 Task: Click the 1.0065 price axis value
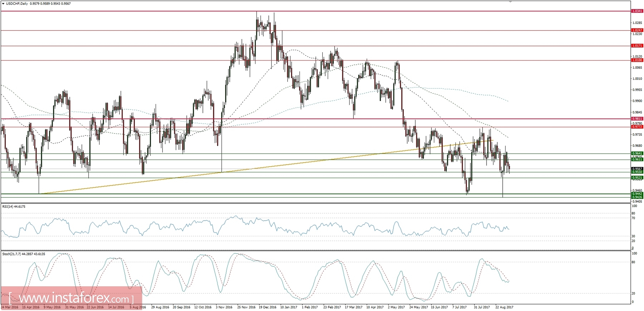tap(637, 68)
